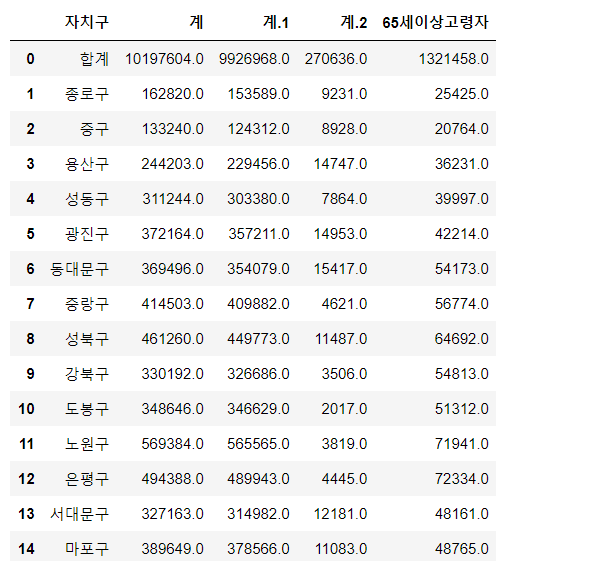Click value 327163.0 for 서대문구
605x561 pixels.
click(172, 514)
